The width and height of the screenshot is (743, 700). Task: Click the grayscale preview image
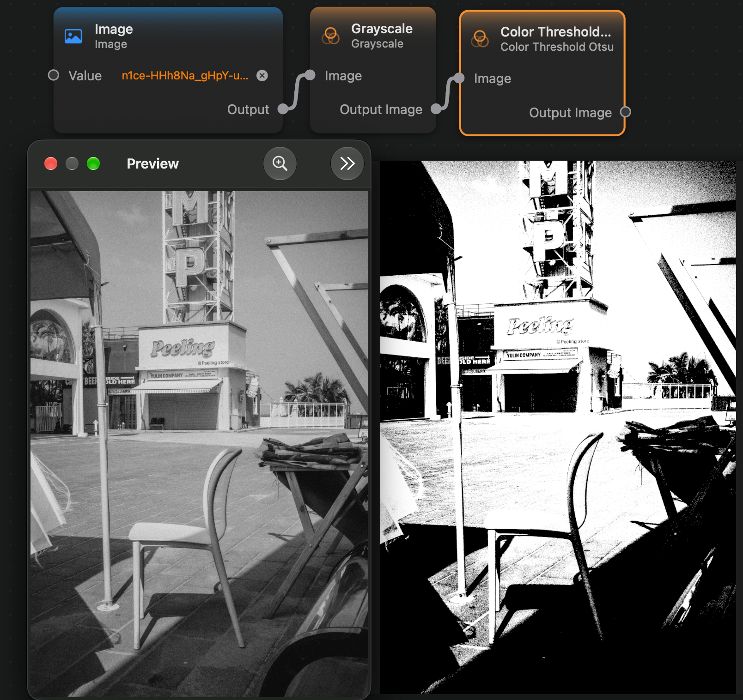click(x=200, y=444)
